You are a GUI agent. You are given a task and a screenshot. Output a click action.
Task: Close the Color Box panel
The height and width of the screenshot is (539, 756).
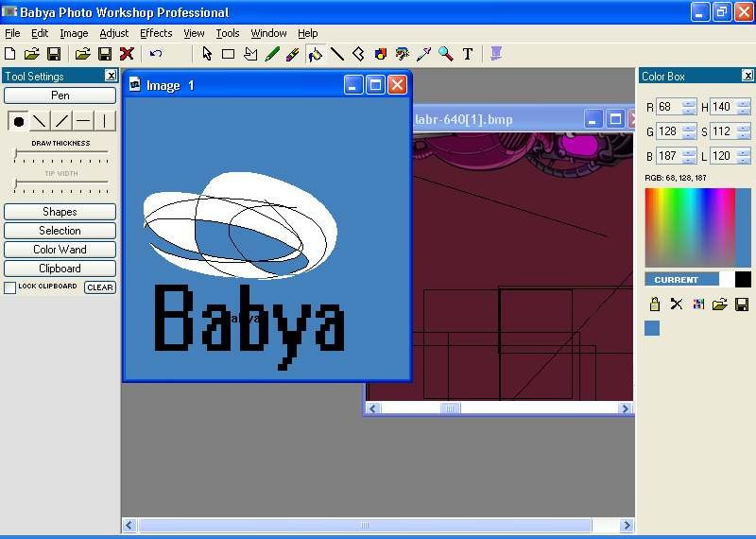747,76
